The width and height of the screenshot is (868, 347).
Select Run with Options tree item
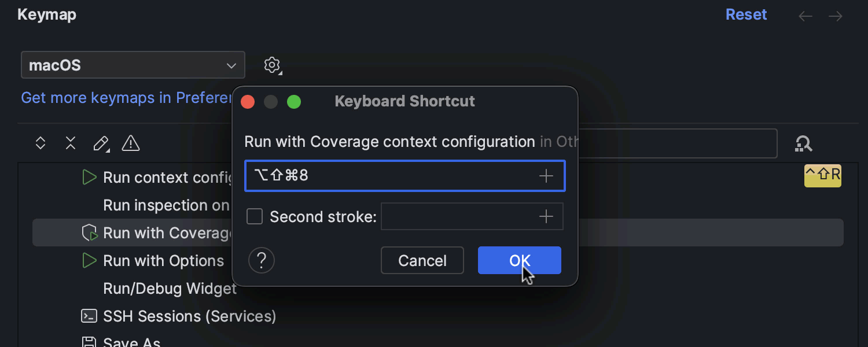pos(163,261)
